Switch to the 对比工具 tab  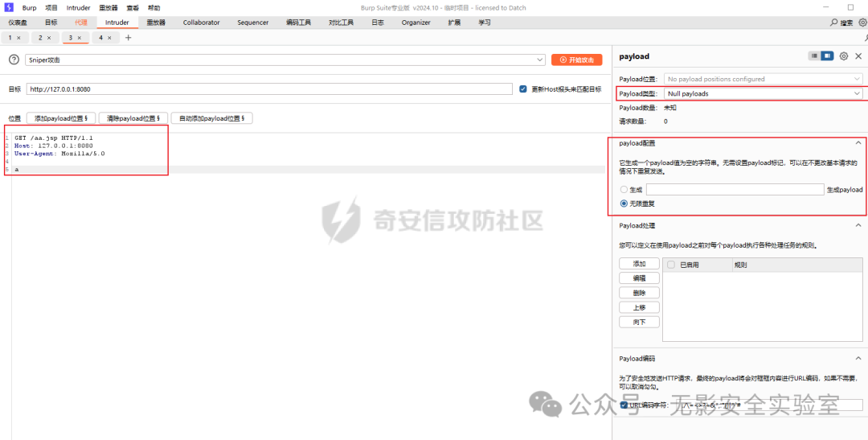tap(341, 23)
